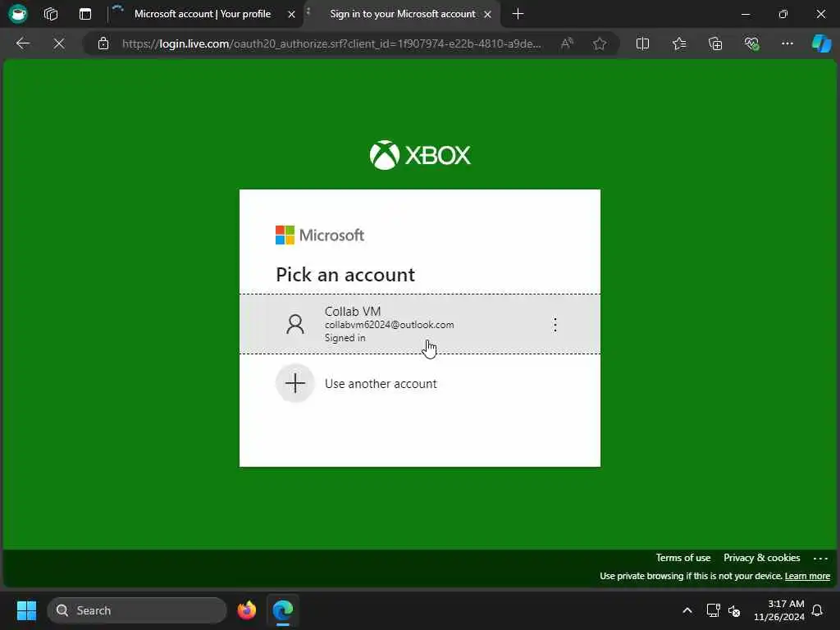
Task: Pick the Collab VM account
Action: tap(420, 324)
